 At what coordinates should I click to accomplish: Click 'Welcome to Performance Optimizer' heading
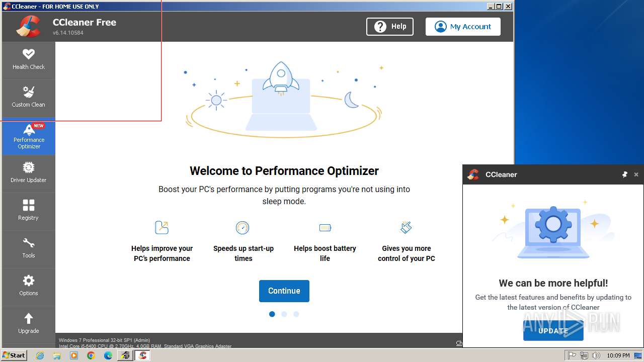pos(284,171)
